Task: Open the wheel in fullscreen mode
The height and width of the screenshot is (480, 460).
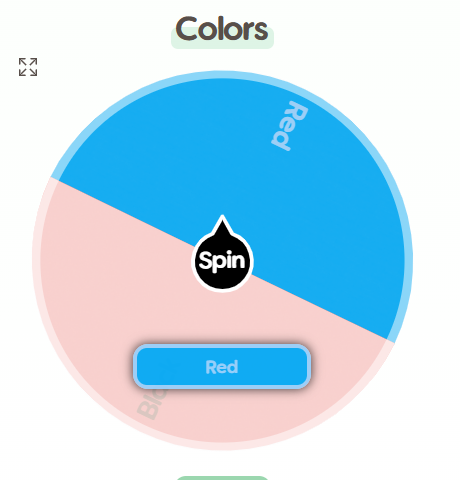Action: [28, 67]
